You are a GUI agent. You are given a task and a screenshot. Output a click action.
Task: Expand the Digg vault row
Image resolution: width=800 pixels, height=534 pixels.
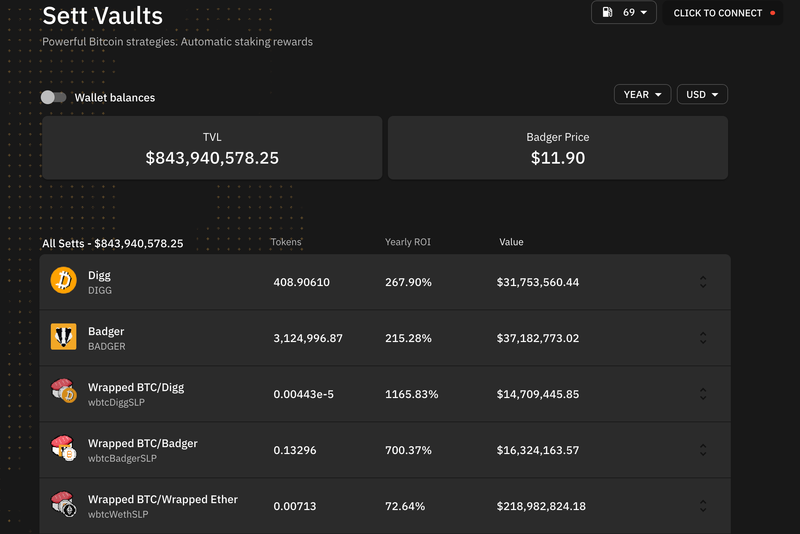[x=703, y=282]
